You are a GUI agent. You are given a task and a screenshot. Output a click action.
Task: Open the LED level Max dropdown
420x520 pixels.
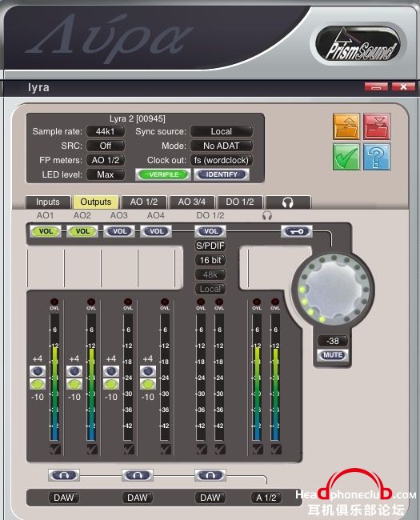pyautogui.click(x=106, y=174)
